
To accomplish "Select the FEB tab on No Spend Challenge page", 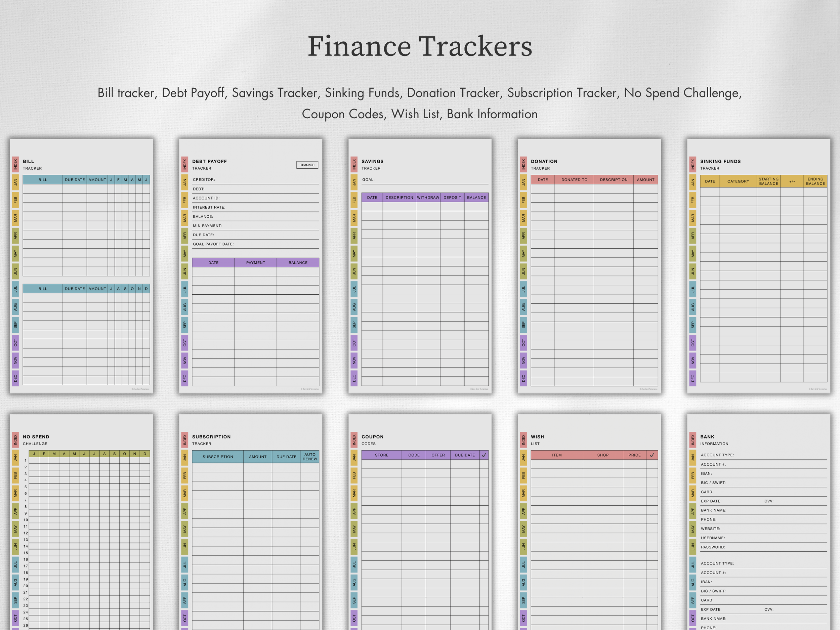I will tap(15, 475).
